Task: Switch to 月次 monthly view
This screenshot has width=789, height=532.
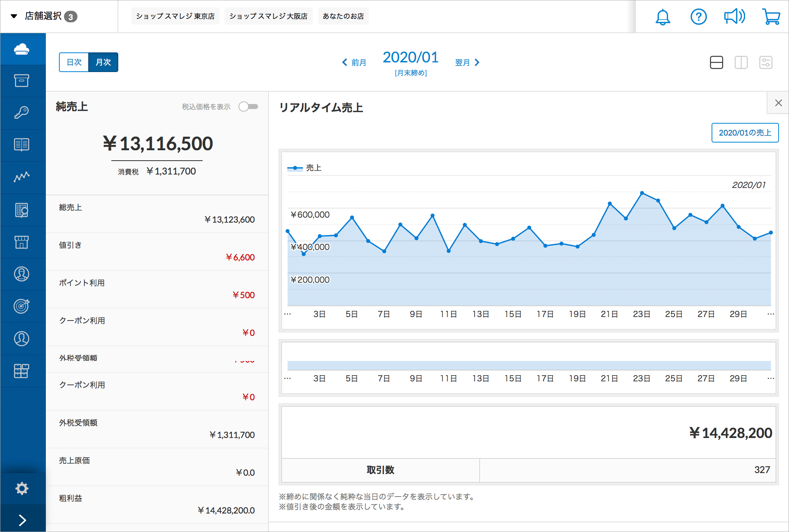Action: click(103, 62)
